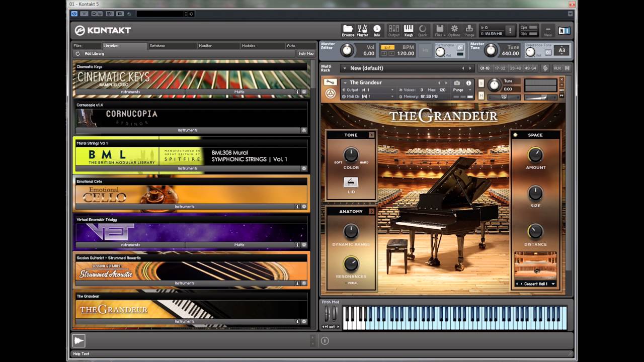The image size is (644, 362).
Task: Open Strummed Acoustic library info icon
Action: pyautogui.click(x=297, y=283)
